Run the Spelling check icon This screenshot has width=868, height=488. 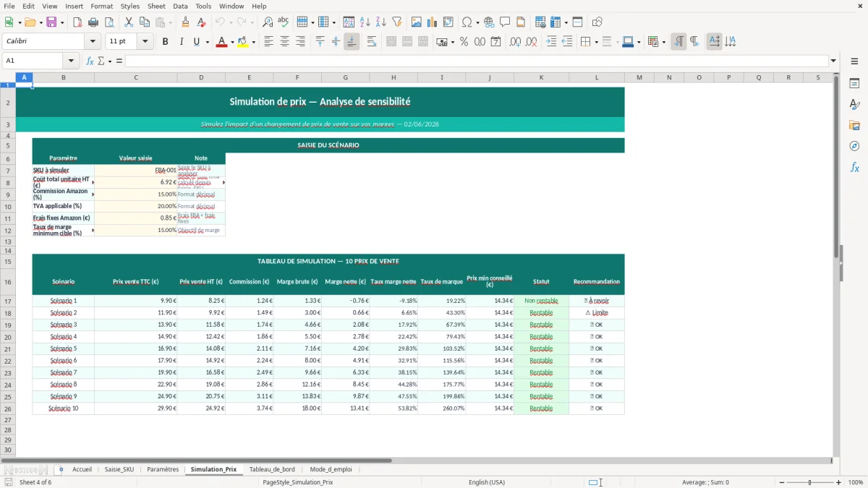(x=283, y=22)
